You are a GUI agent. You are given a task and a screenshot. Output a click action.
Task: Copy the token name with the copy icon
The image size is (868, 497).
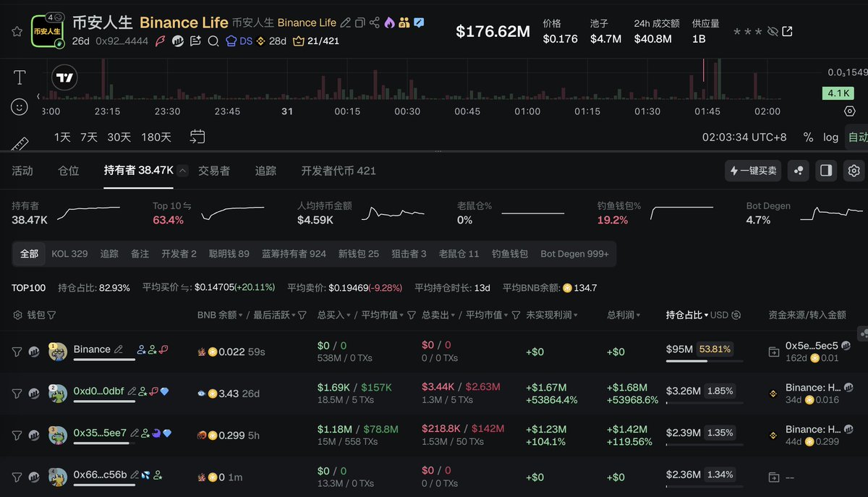[360, 23]
